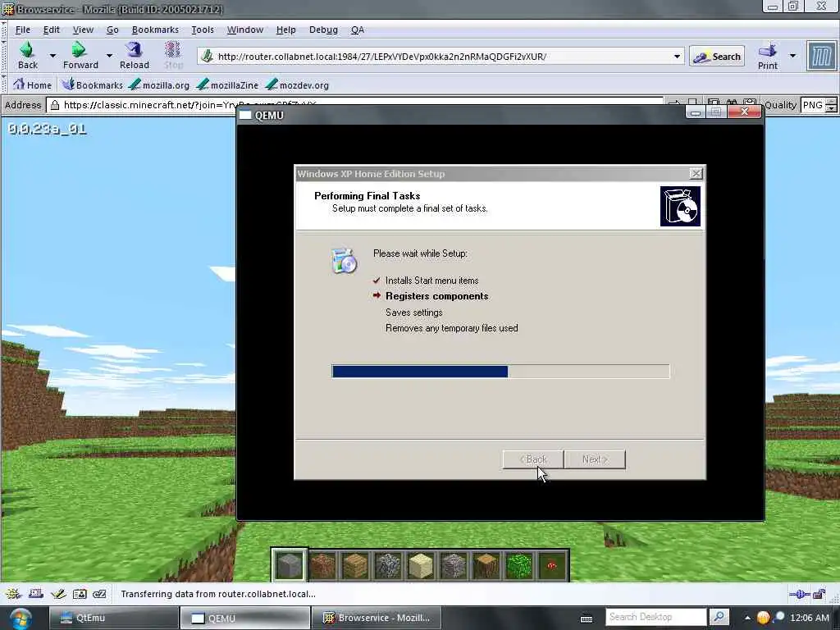This screenshot has height=630, width=840.
Task: Open the File menu
Action: (22, 30)
